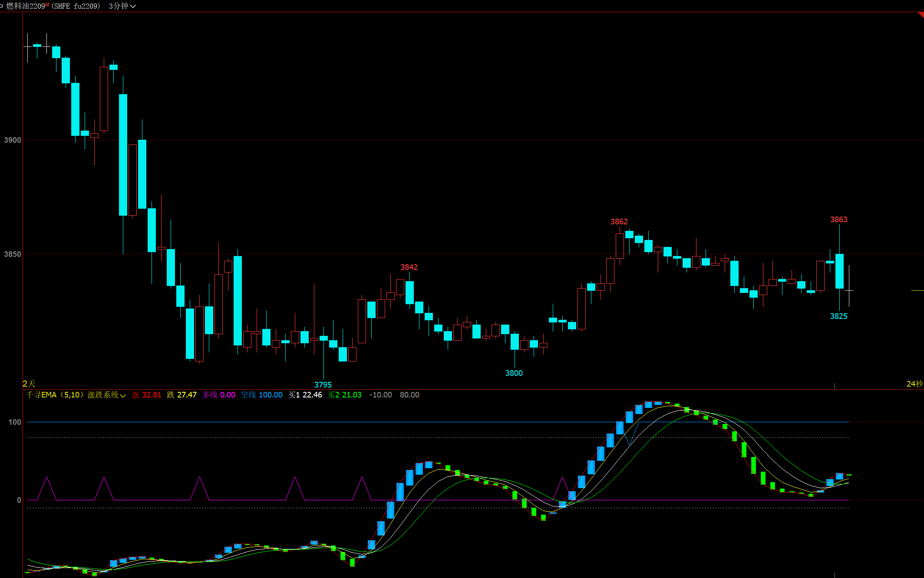The image size is (924, 578).
Task: Click the blue 空线 100.00 label
Action: click(x=261, y=395)
